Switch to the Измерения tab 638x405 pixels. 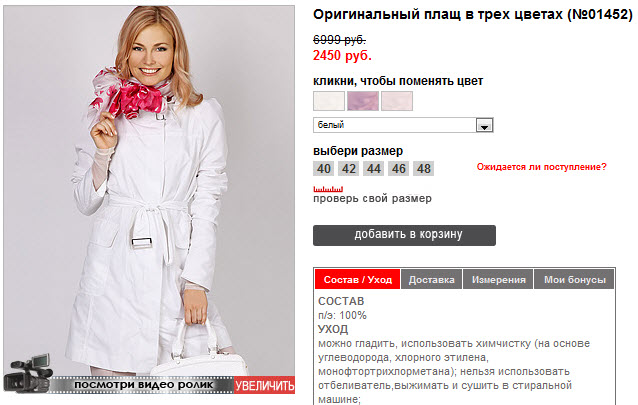tap(498, 280)
